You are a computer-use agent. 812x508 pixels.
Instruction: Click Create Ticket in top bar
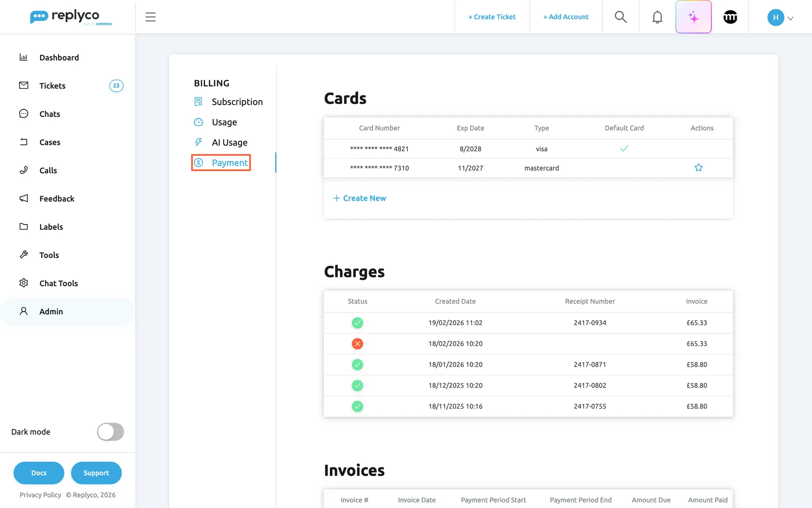pyautogui.click(x=492, y=17)
